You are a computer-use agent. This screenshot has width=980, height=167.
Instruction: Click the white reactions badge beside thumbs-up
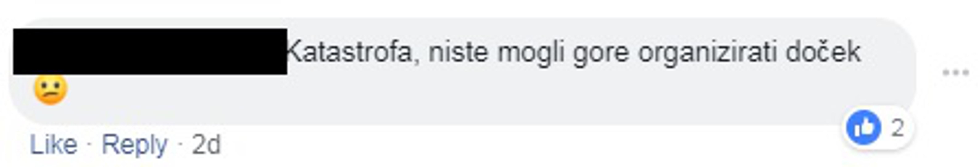[877, 128]
